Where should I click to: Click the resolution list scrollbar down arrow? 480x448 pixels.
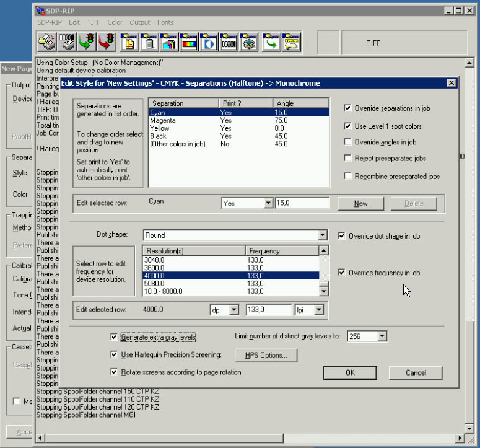[x=323, y=291]
